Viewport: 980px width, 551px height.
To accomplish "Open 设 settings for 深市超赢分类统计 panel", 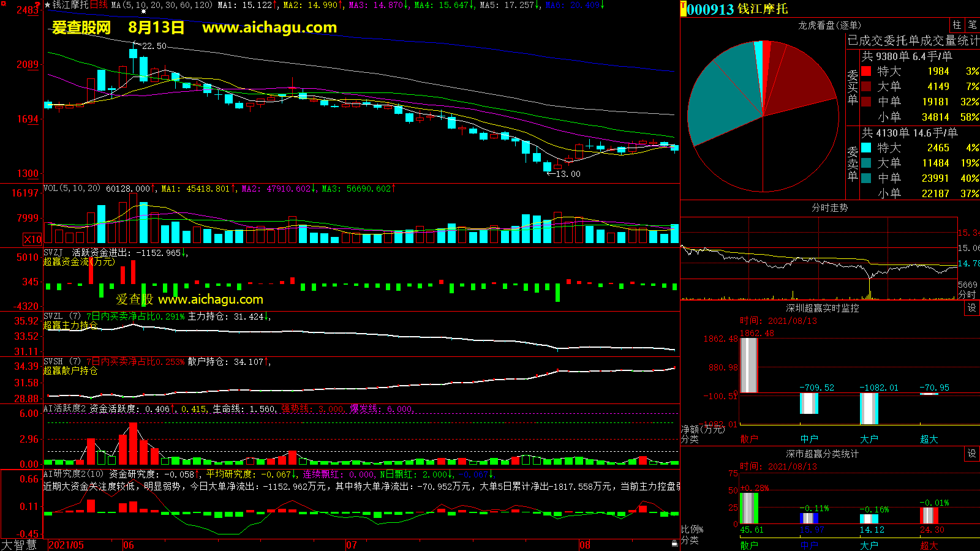I will pos(972,454).
